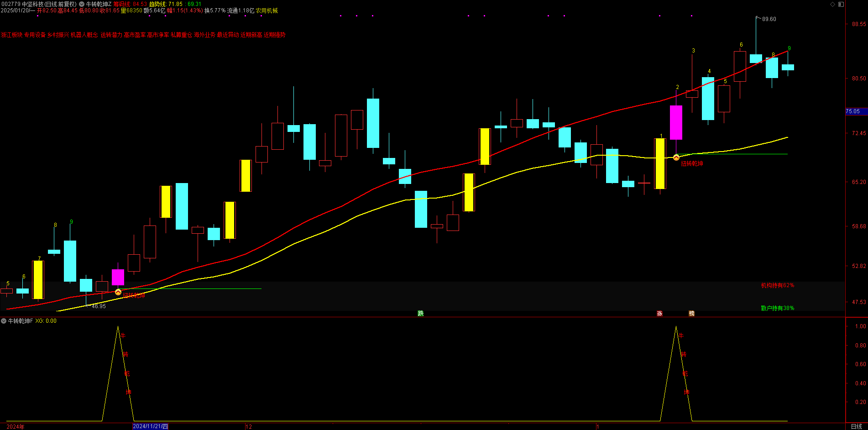The width and height of the screenshot is (868, 430).
Task: Select the highlighted 2024/11/21/四 date label
Action: [150, 426]
